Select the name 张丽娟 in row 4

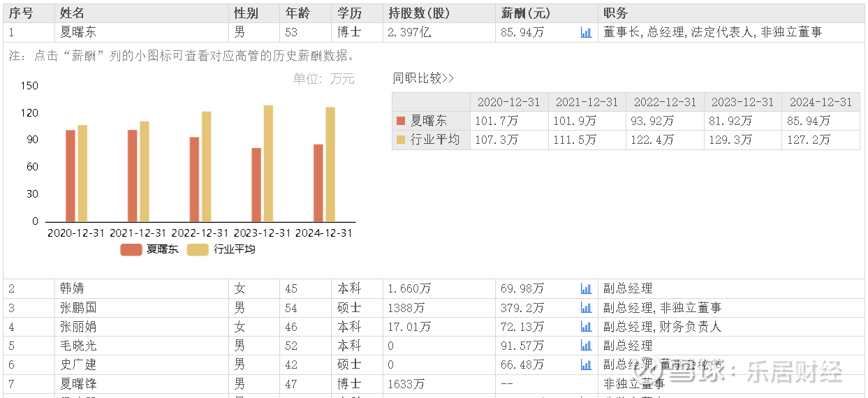coord(79,326)
